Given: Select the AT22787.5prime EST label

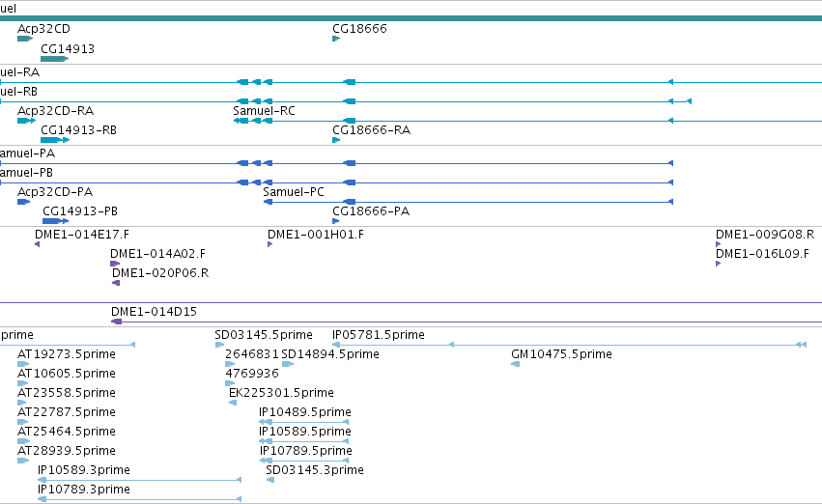Looking at the screenshot, I should (67, 412).
